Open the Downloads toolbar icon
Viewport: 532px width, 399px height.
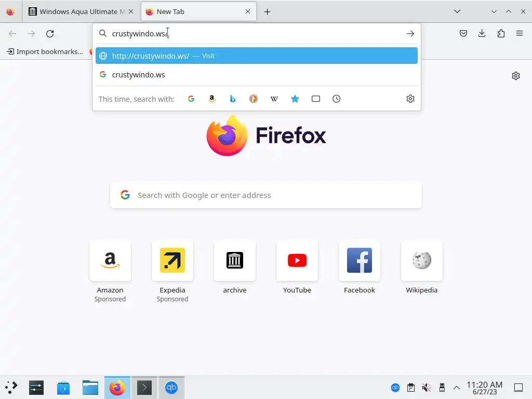(482, 33)
